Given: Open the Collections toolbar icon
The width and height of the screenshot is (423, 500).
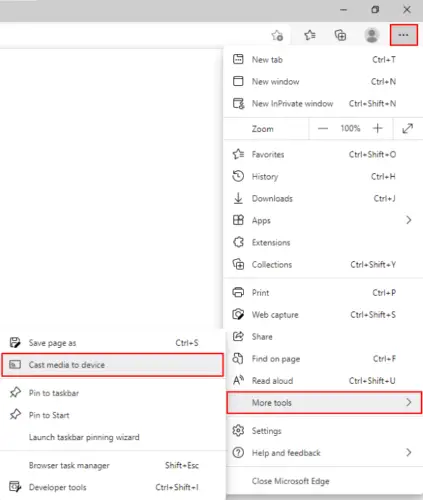Looking at the screenshot, I should click(340, 35).
